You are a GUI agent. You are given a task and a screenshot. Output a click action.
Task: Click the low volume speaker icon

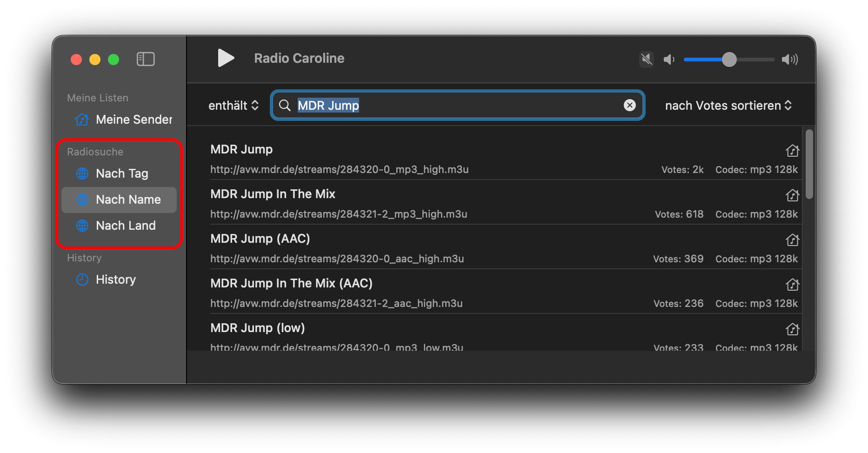click(669, 59)
